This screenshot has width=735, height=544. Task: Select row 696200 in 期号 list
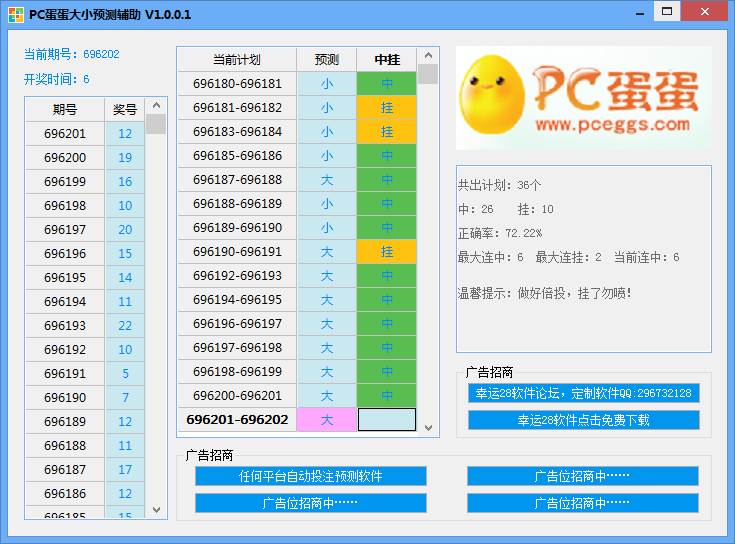coord(85,157)
